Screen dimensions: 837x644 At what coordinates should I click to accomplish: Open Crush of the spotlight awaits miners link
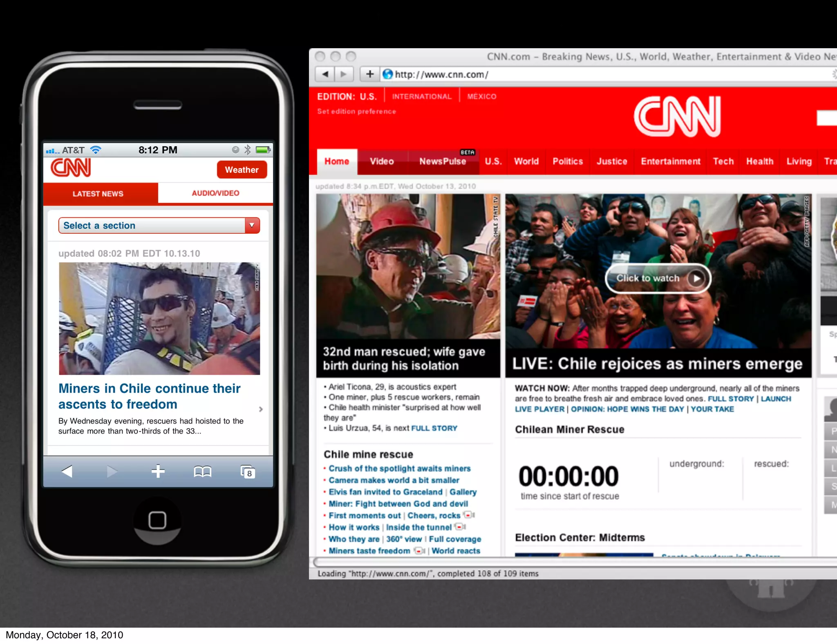click(399, 469)
